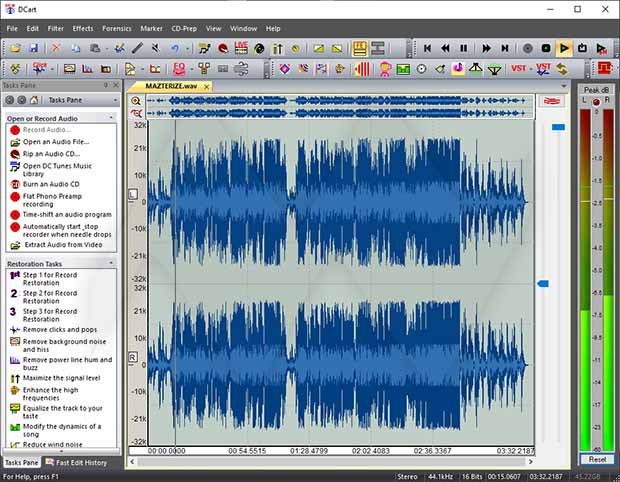The height and width of the screenshot is (482, 620).
Task: Open the Tasks Pane dropdown arrow
Action: point(115,100)
